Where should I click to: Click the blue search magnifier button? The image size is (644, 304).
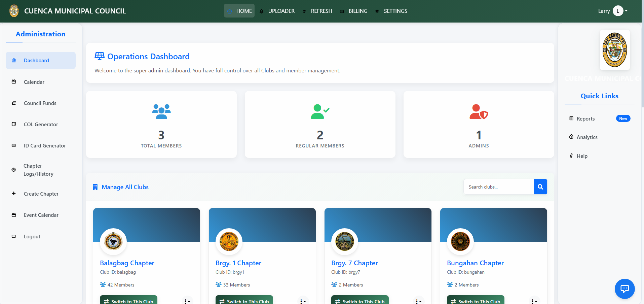(540, 187)
